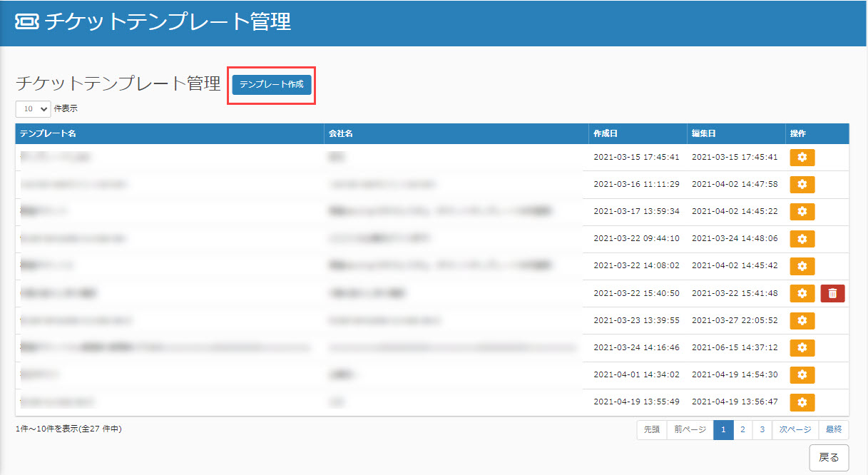868x475 pixels.
Task: Click gear icon for row created 2021-03-17 13:59:34
Action: tap(802, 212)
